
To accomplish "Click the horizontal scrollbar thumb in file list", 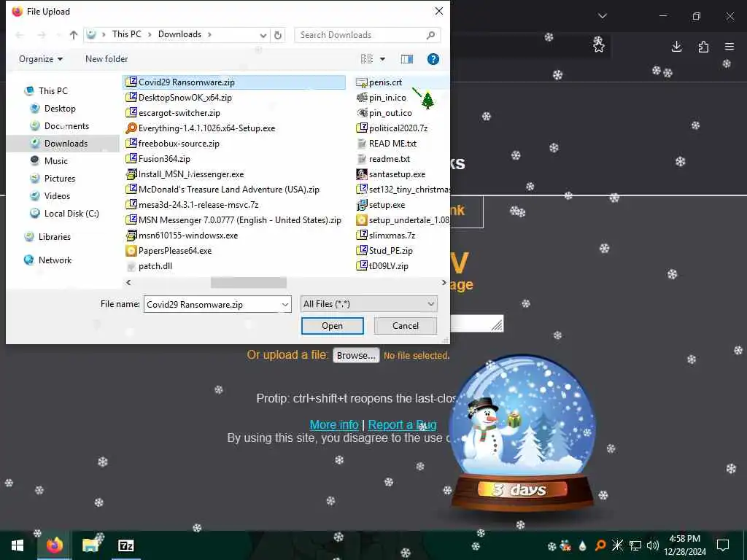I will pos(249,282).
